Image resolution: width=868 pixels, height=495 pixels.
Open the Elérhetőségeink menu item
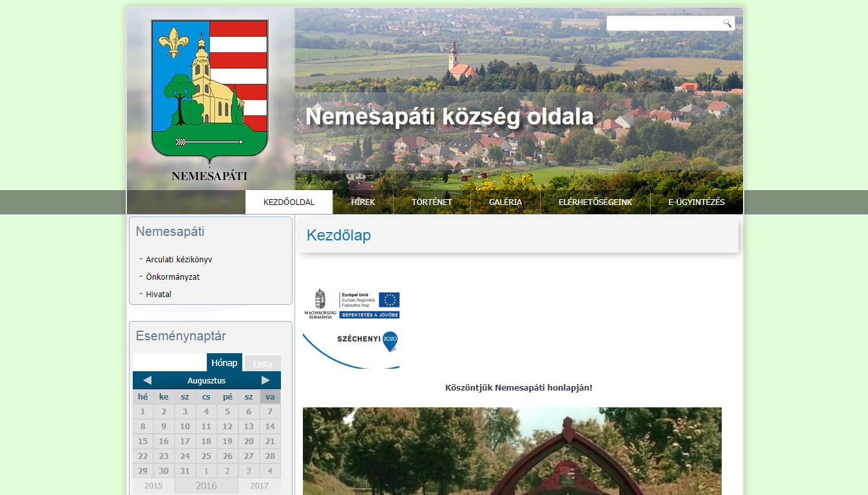pyautogui.click(x=595, y=202)
